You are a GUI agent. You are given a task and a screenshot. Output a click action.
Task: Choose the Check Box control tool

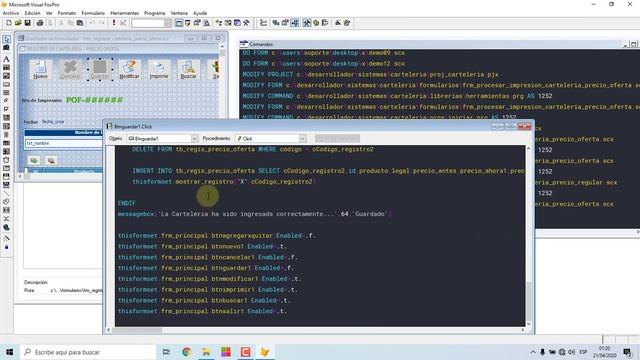click(x=7, y=109)
